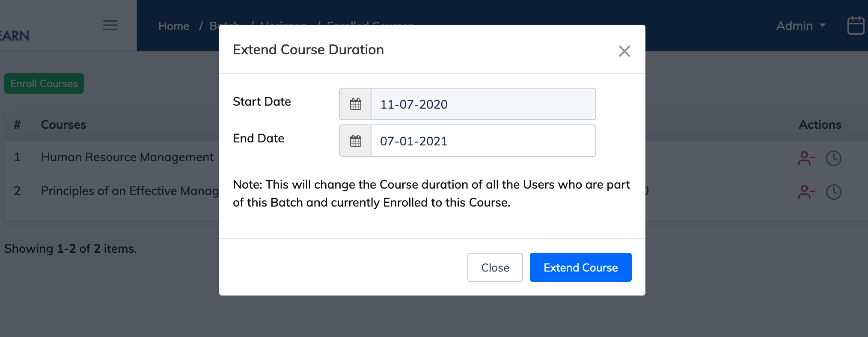Click the Actions column header
This screenshot has height=337, width=868.
click(820, 124)
